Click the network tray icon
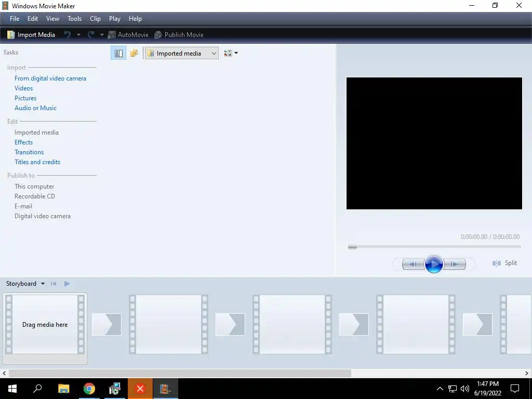The image size is (532, 399). pyautogui.click(x=453, y=389)
